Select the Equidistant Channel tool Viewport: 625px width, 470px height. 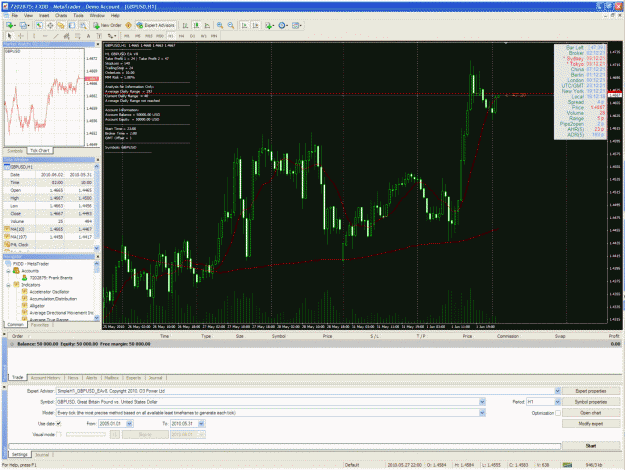tap(67, 36)
